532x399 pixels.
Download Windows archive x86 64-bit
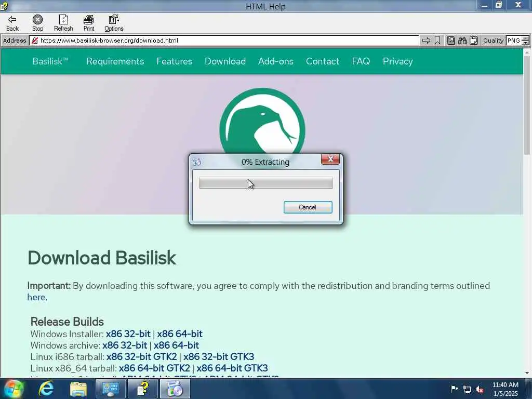pyautogui.click(x=176, y=345)
